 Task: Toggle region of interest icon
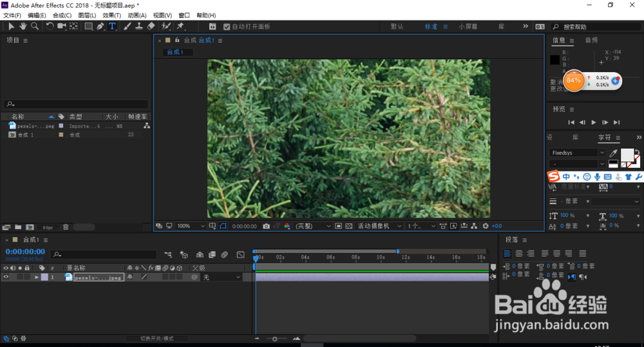[339, 226]
